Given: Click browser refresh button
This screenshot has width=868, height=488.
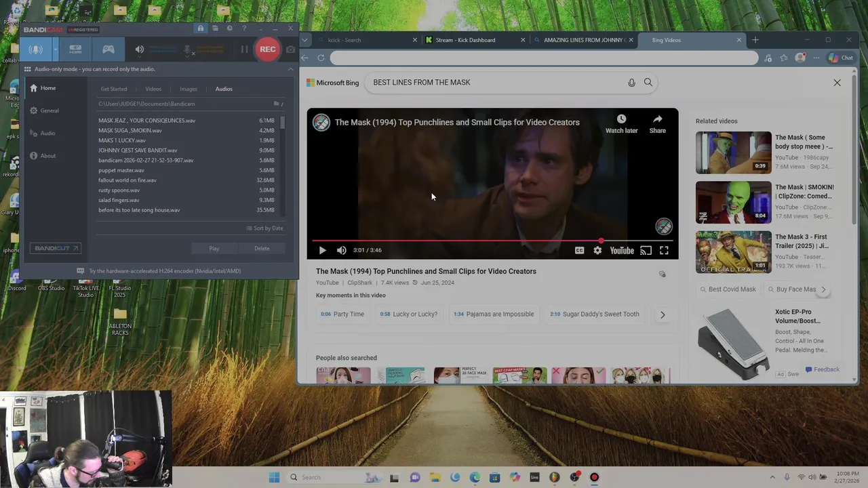Looking at the screenshot, I should [x=321, y=58].
